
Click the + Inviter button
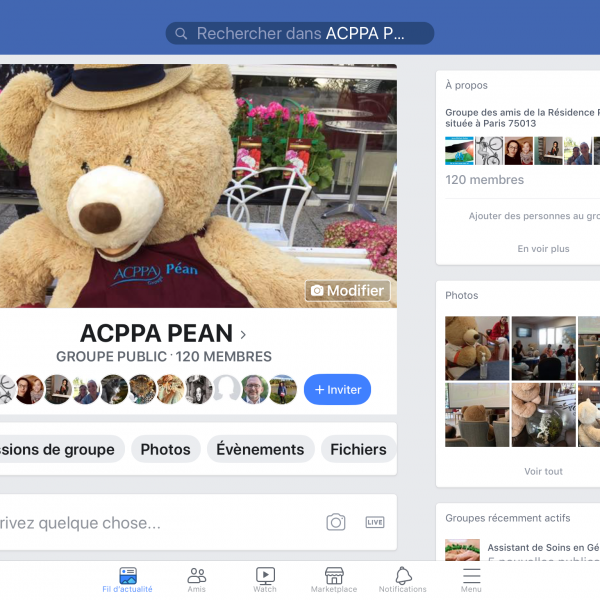pyautogui.click(x=337, y=390)
